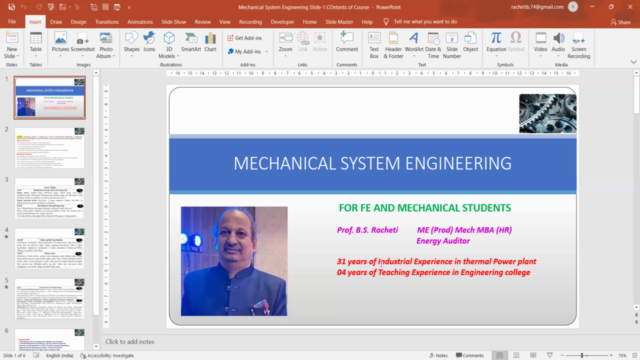This screenshot has height=360, width=640.
Task: Click the Share button
Action: (x=621, y=22)
